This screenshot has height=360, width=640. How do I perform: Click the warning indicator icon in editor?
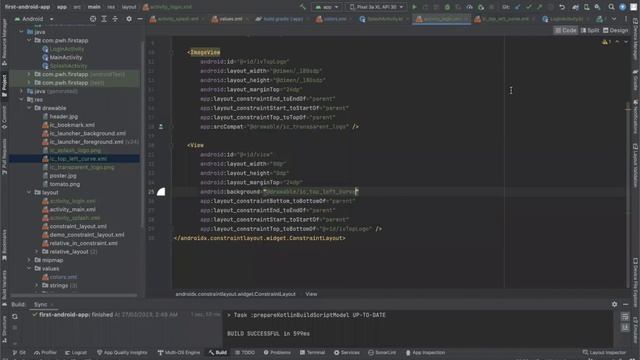(605, 42)
